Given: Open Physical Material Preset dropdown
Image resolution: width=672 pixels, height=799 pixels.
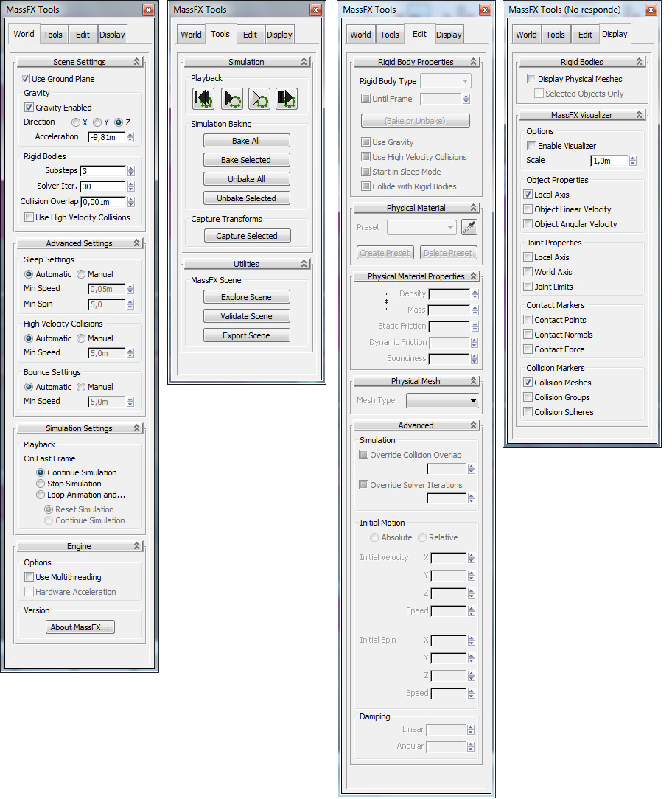Looking at the screenshot, I should [422, 227].
